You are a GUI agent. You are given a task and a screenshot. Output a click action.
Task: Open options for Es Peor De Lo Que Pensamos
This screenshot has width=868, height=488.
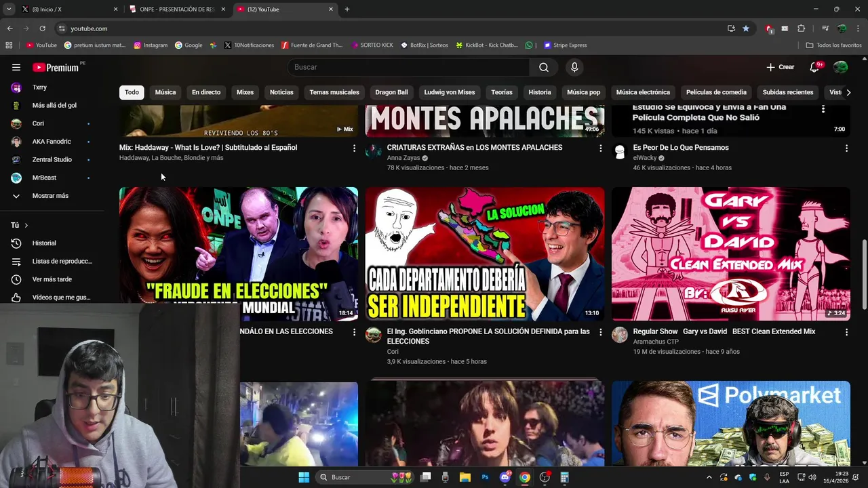846,148
